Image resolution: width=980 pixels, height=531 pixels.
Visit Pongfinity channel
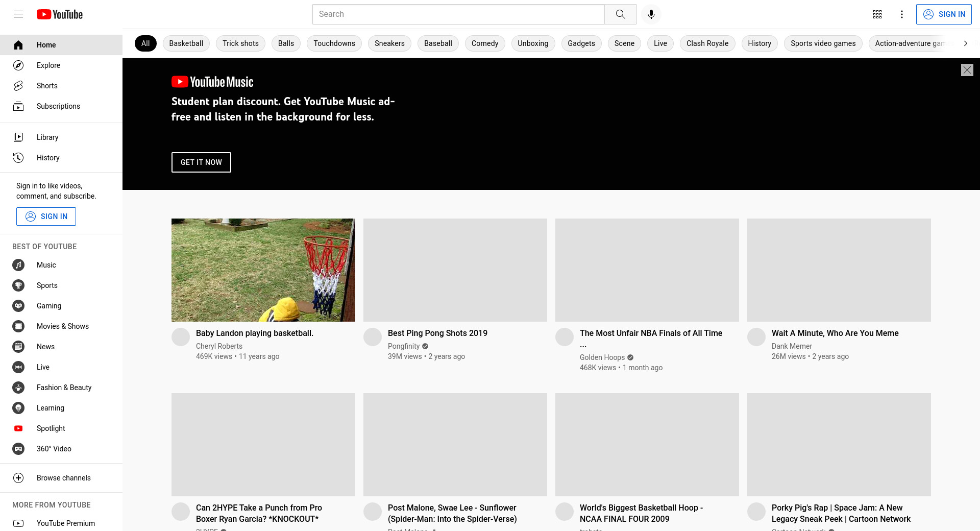point(404,346)
